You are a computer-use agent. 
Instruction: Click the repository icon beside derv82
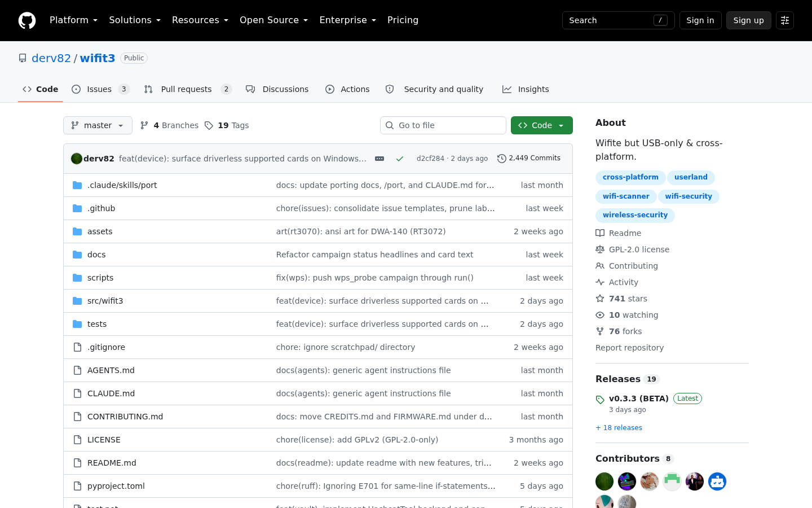23,58
